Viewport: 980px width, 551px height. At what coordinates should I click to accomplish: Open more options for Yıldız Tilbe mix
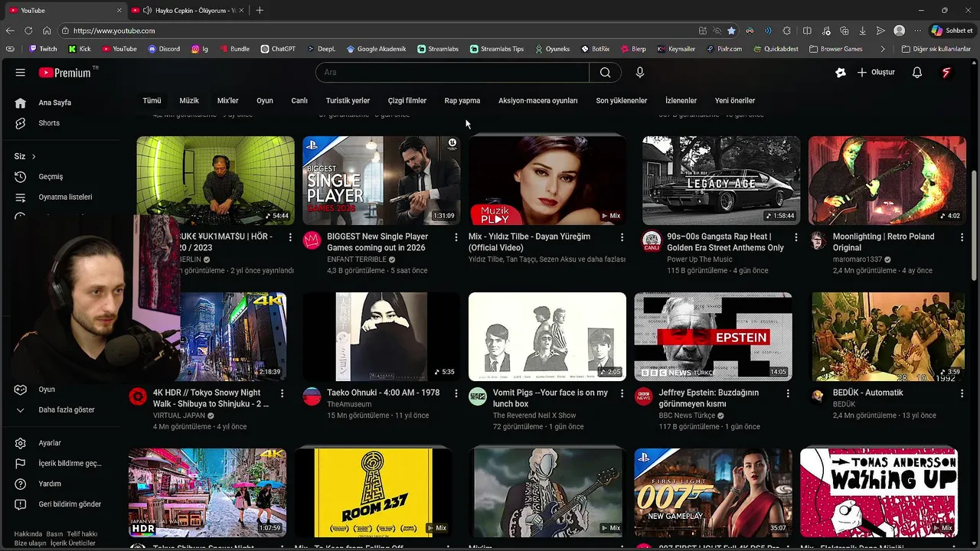[x=622, y=238]
